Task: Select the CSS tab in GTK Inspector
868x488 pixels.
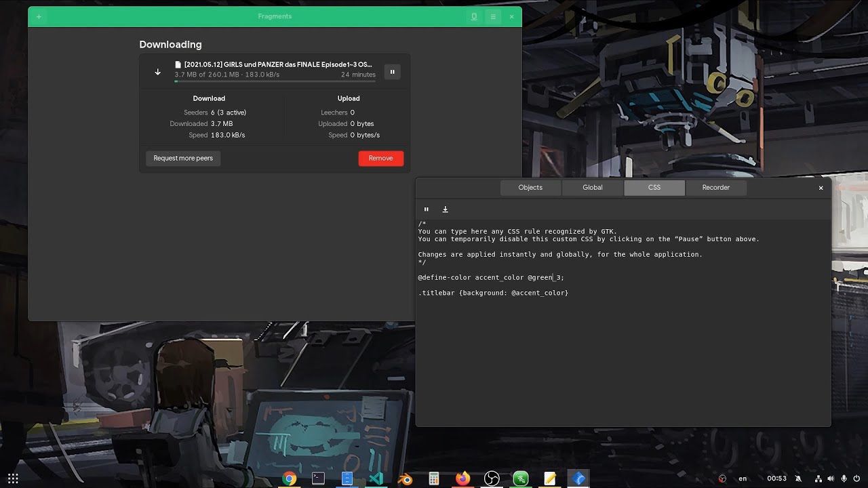Action: click(654, 188)
